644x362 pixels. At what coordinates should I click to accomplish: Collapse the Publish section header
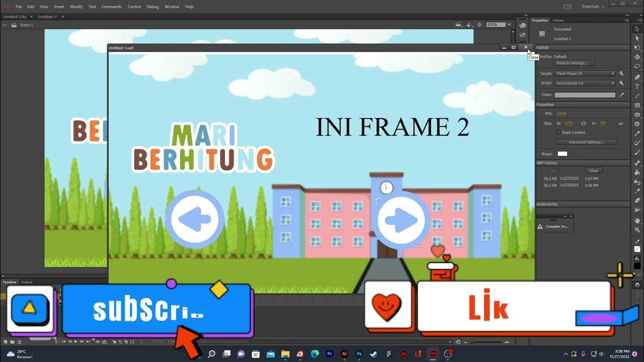[x=582, y=48]
